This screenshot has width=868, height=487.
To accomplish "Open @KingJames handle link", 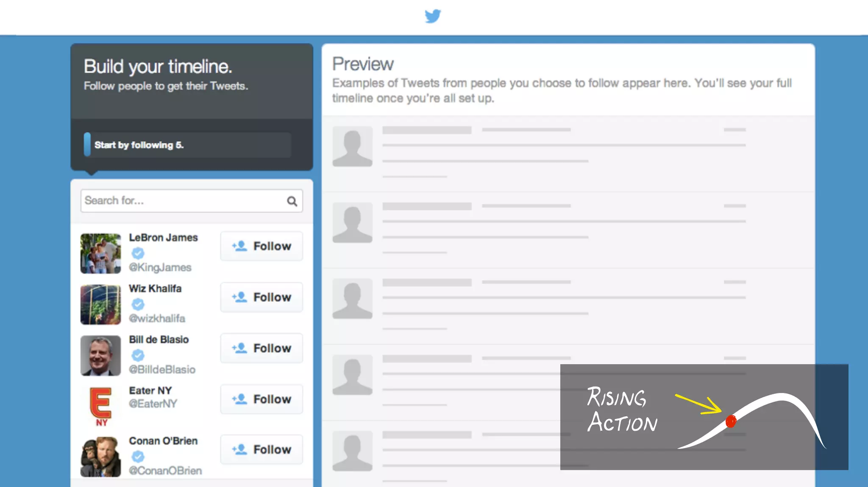I will (160, 268).
